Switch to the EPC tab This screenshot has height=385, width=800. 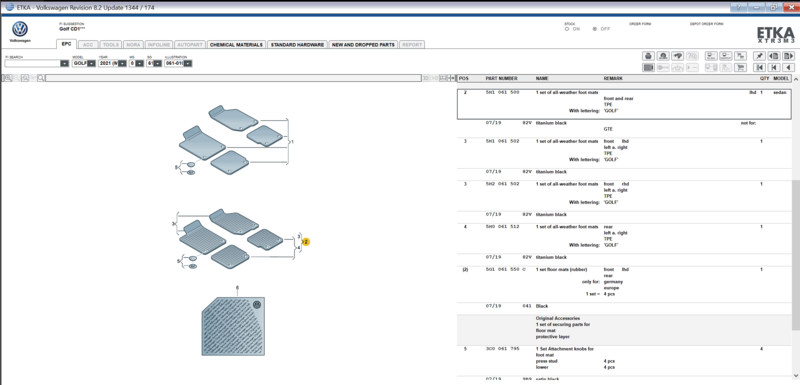click(x=66, y=44)
